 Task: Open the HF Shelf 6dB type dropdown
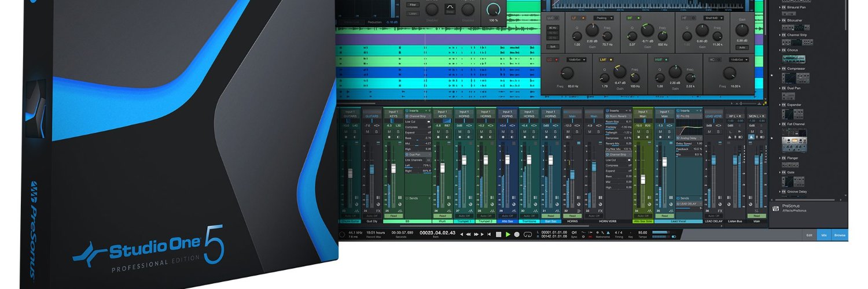(x=713, y=18)
